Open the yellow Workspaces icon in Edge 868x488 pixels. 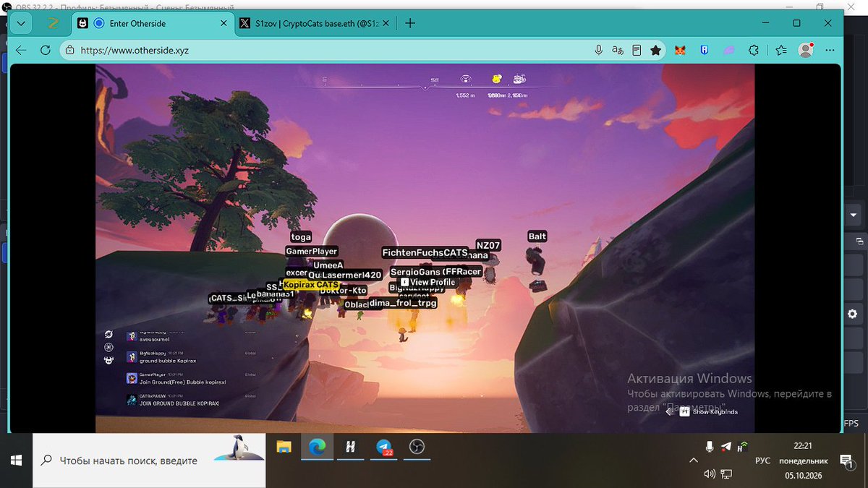[x=52, y=23]
